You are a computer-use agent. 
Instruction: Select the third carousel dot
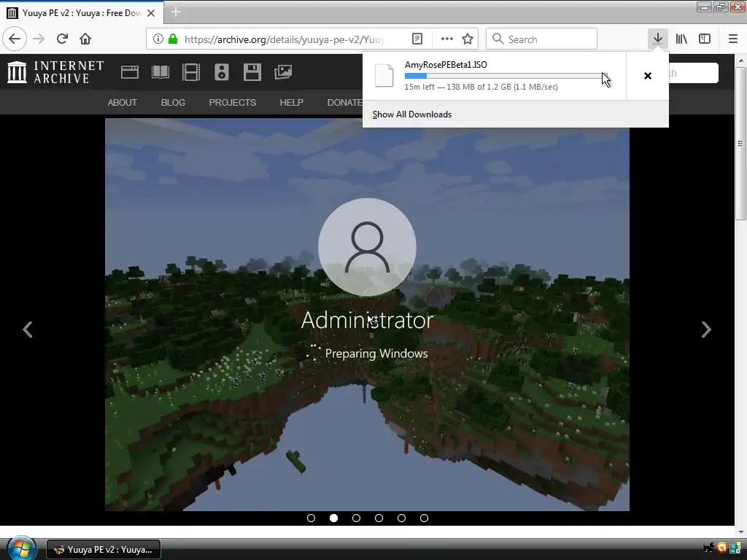(356, 518)
